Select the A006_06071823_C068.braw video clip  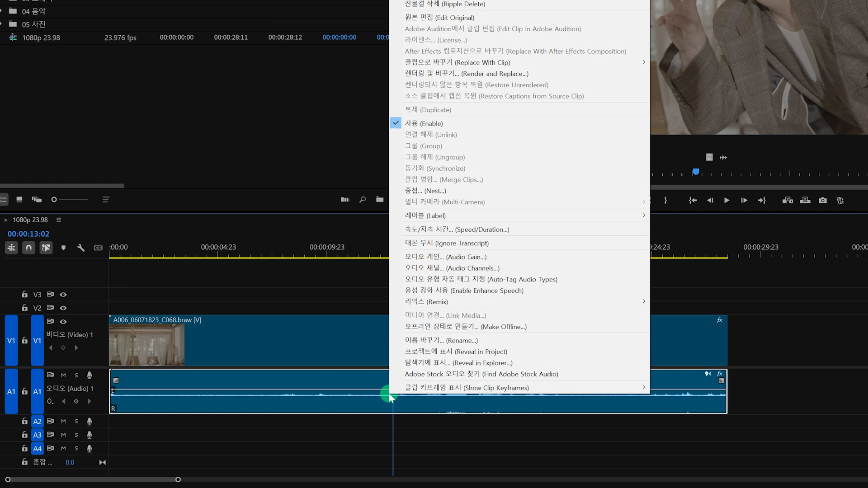point(249,340)
